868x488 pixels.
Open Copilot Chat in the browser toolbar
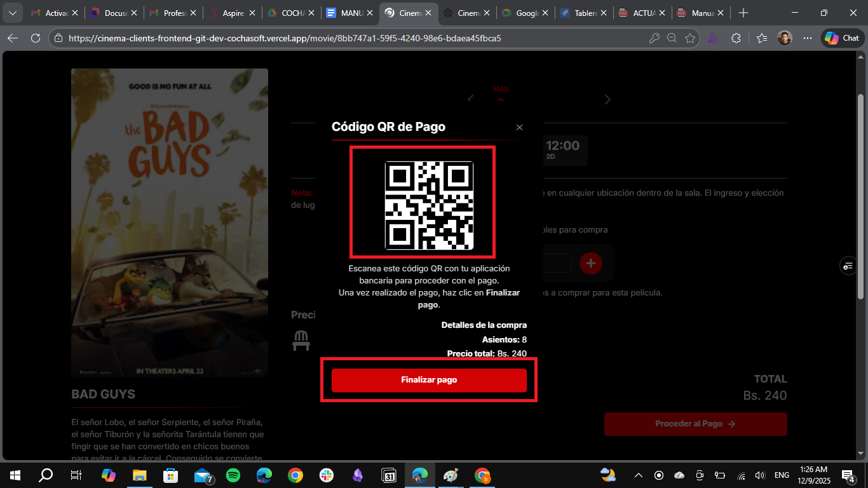point(843,38)
